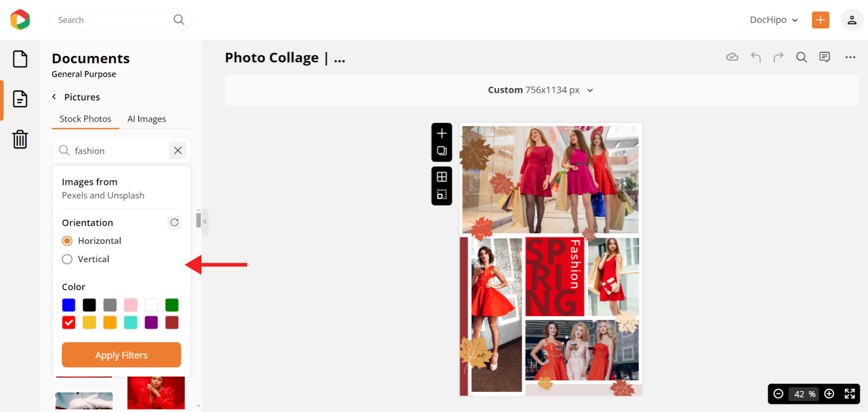Select Vertical orientation
Viewport: 868px width, 412px height.
pos(67,259)
